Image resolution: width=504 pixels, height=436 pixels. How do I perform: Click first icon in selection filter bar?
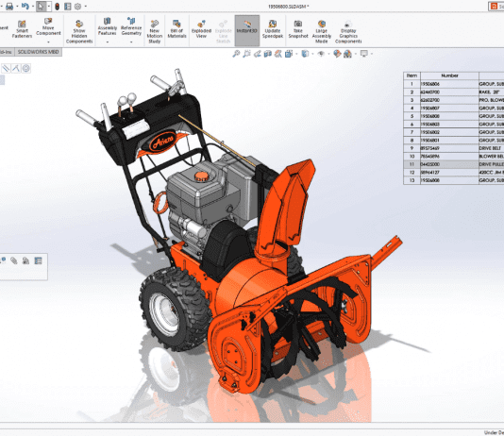[6, 68]
